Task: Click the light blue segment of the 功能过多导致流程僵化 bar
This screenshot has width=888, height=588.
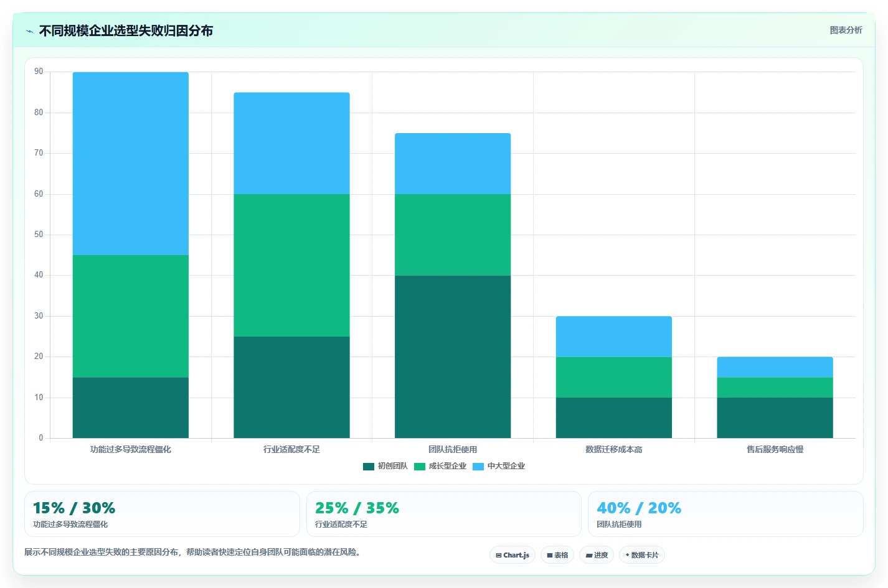Action: (x=131, y=164)
